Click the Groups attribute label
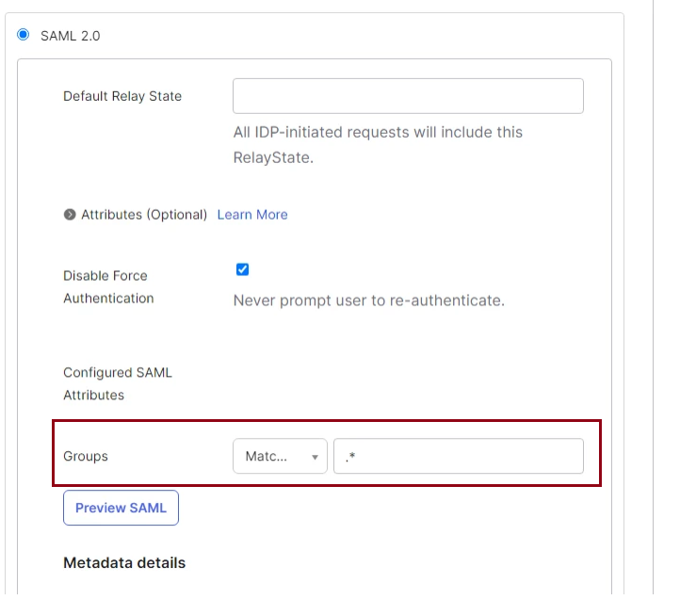The width and height of the screenshot is (680, 616). click(86, 456)
